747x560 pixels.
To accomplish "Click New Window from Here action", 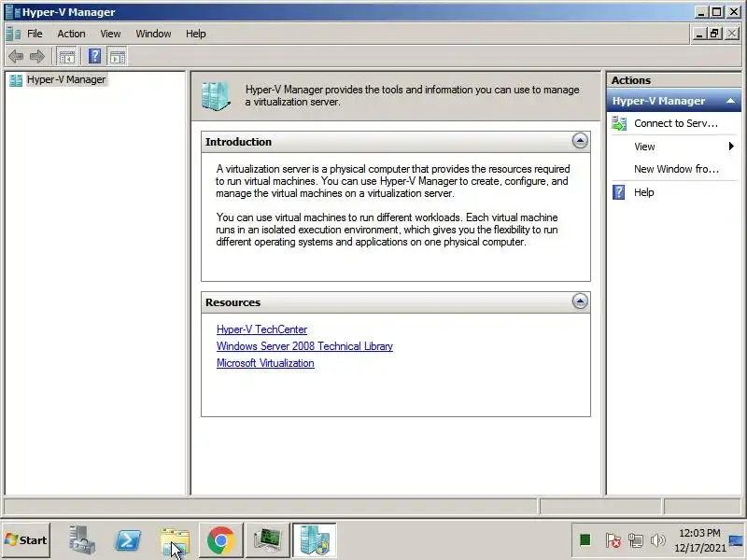I will 676,169.
